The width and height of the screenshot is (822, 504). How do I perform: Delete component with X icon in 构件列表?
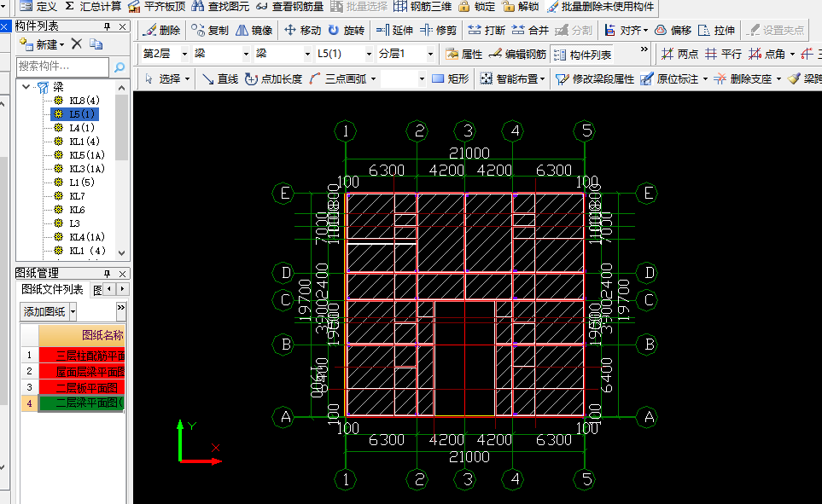[77, 44]
